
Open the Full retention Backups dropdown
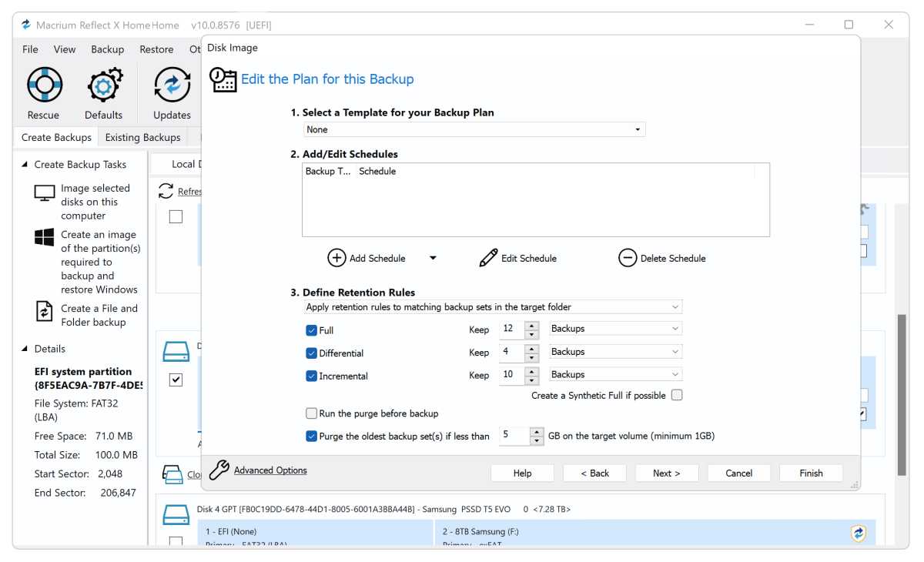click(x=615, y=329)
